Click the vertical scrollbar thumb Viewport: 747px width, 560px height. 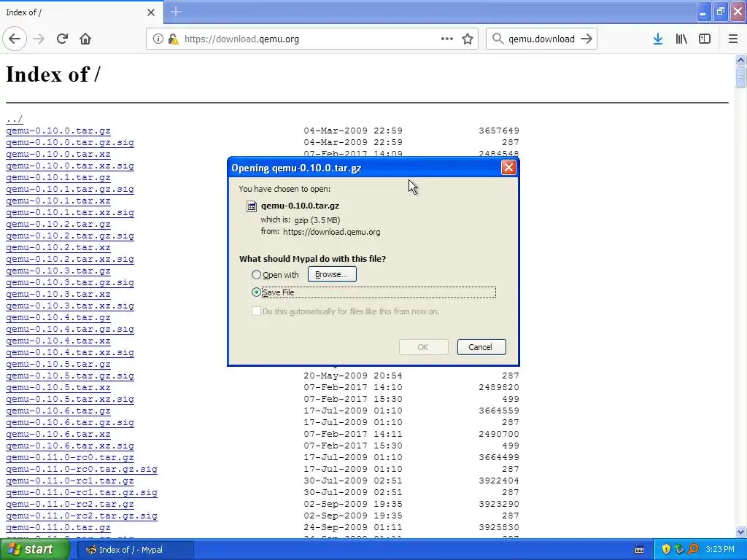[740, 77]
